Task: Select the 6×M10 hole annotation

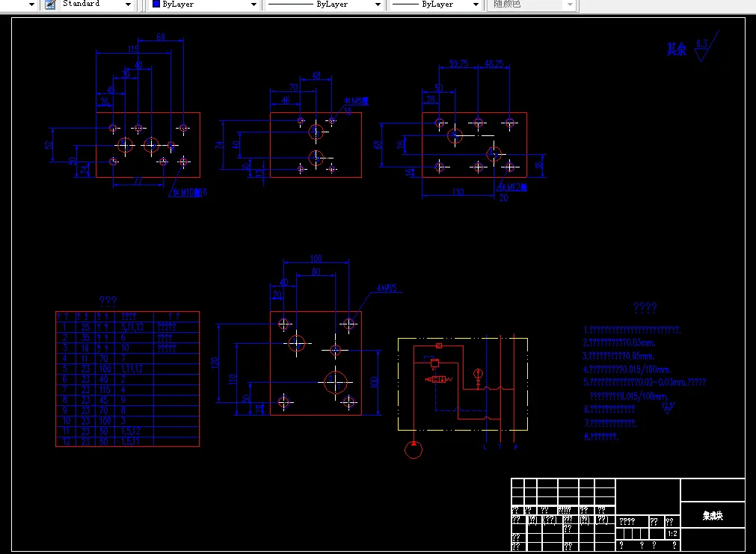Action: click(189, 192)
